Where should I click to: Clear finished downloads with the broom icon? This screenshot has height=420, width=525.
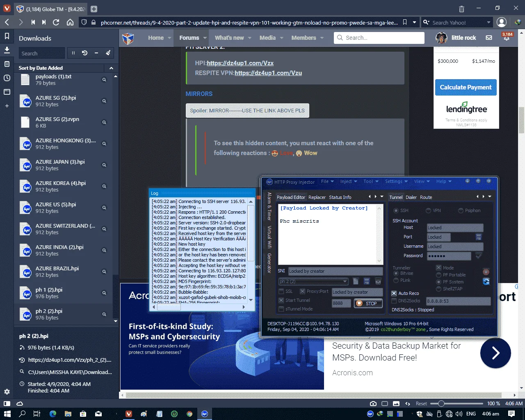click(x=108, y=53)
